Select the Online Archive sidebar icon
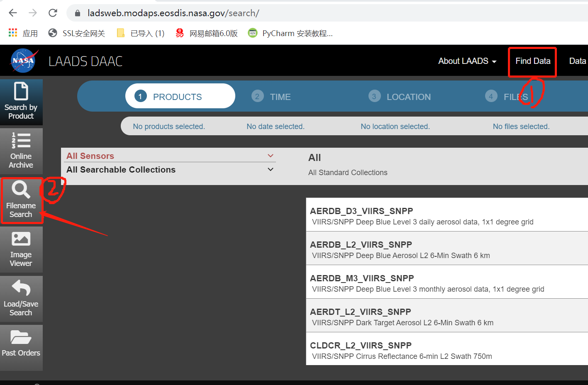The width and height of the screenshot is (588, 385). point(21,151)
